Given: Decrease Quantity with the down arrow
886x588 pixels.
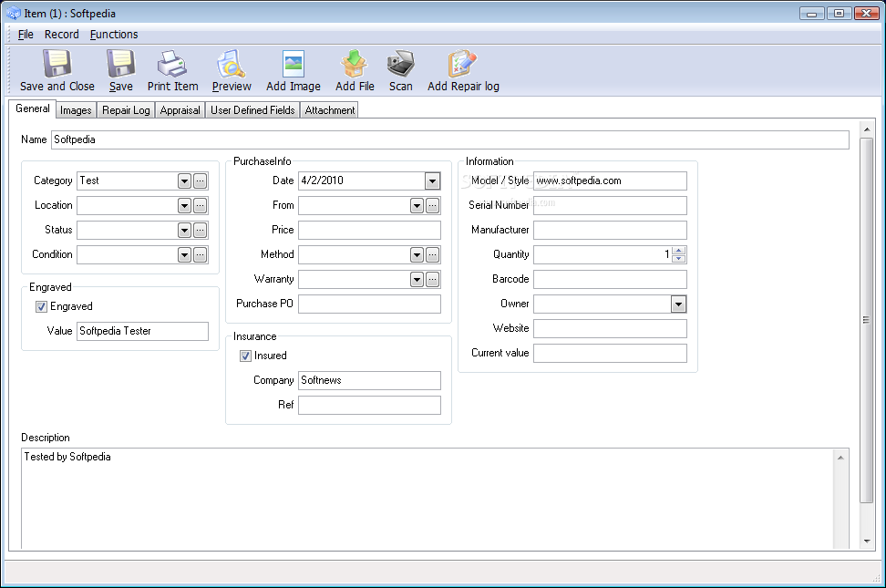Looking at the screenshot, I should click(678, 258).
